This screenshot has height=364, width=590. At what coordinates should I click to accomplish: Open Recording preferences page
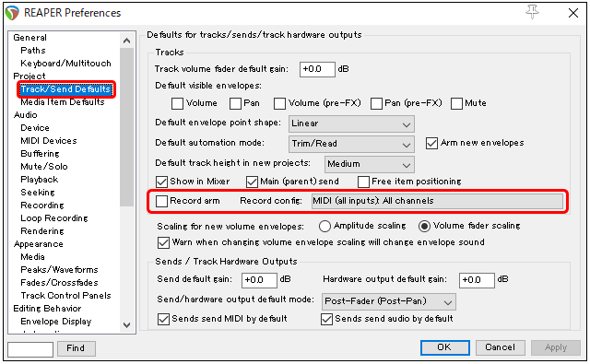[x=42, y=205]
